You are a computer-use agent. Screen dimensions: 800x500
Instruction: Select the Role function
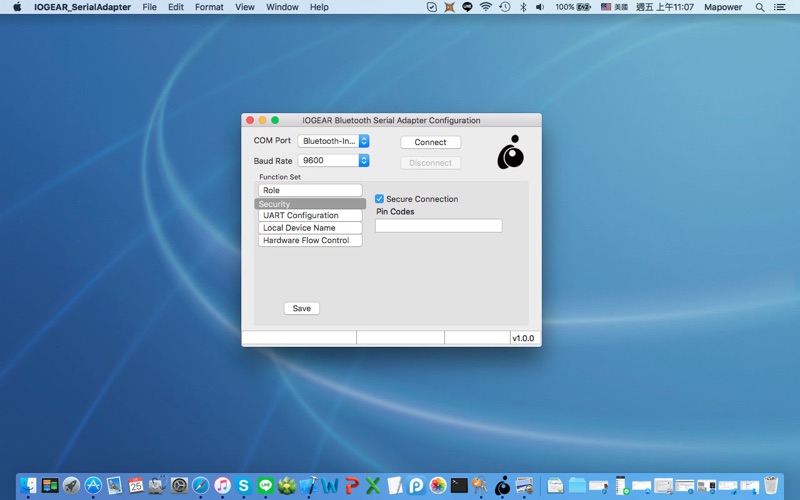(x=310, y=190)
